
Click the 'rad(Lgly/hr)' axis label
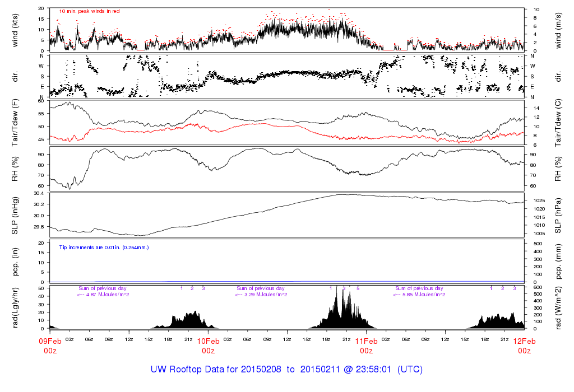pos(15,308)
